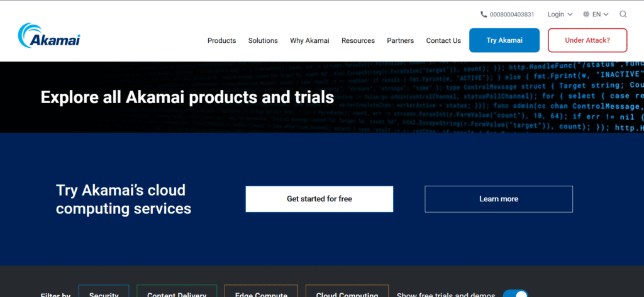Open the Akamai logo home link

point(49,36)
